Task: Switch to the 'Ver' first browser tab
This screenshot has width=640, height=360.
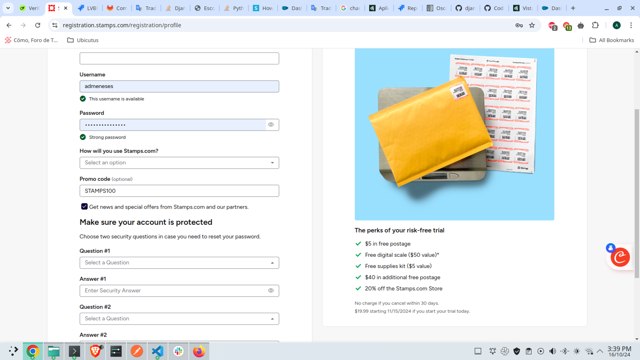Action: (29, 8)
